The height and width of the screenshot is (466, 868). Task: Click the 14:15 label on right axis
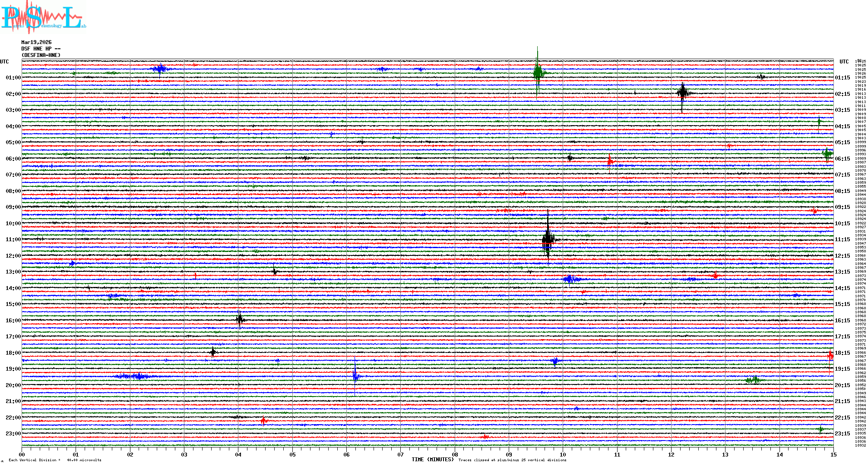point(842,288)
